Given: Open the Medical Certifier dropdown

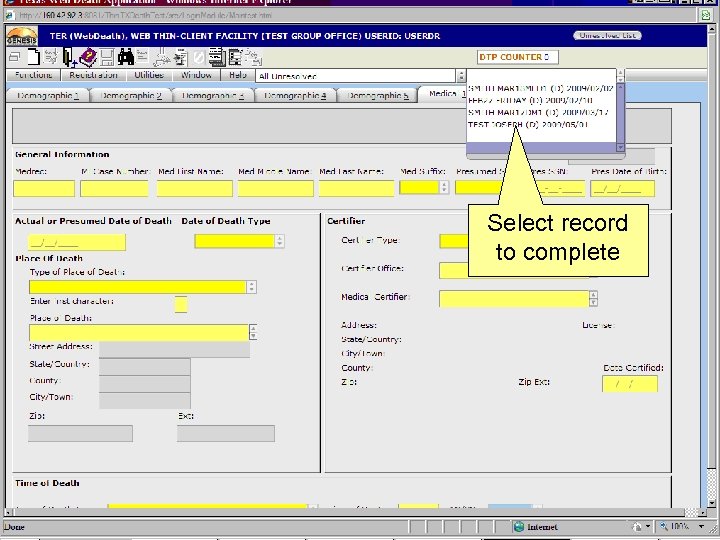Looking at the screenshot, I should click(x=593, y=298).
